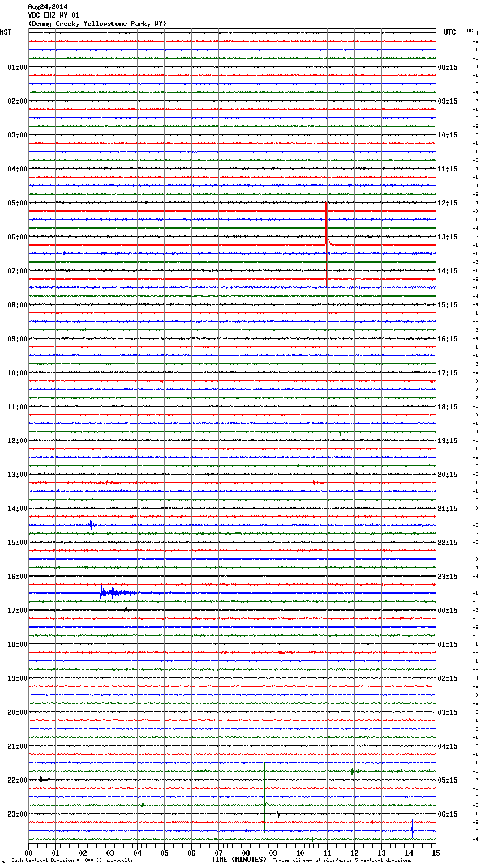Image resolution: width=481 pixels, height=868 pixels.
Task: Click the 'DC' offset column header
Action: (x=470, y=31)
